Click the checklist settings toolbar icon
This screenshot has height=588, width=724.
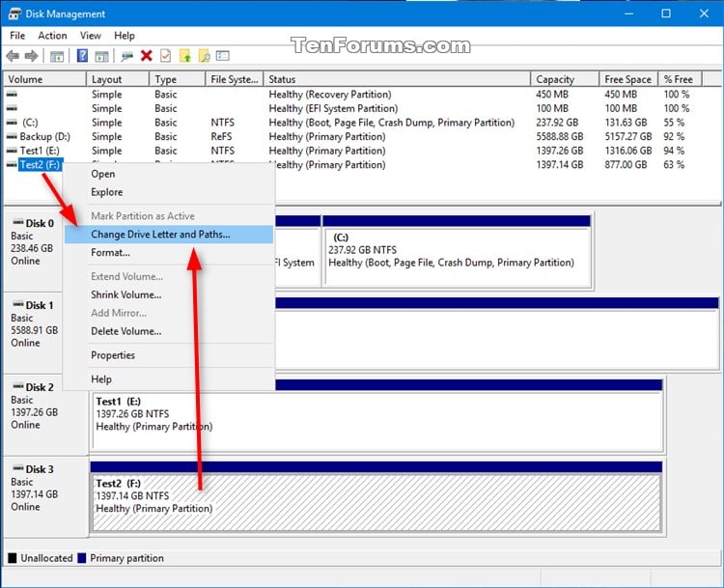(223, 56)
